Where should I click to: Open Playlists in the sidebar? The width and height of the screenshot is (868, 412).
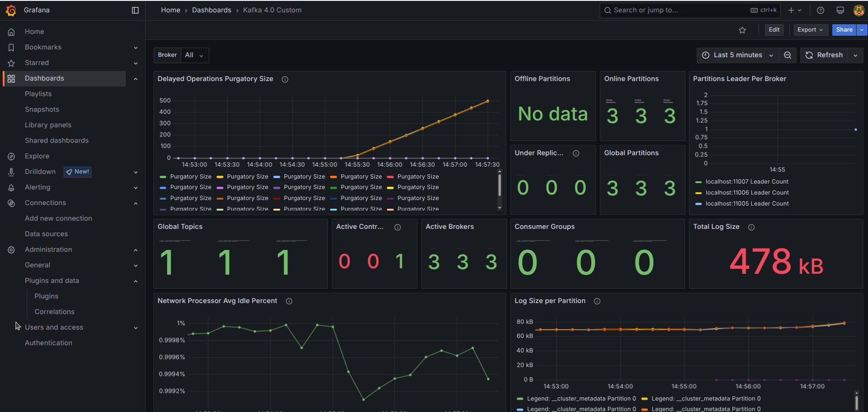tap(38, 94)
